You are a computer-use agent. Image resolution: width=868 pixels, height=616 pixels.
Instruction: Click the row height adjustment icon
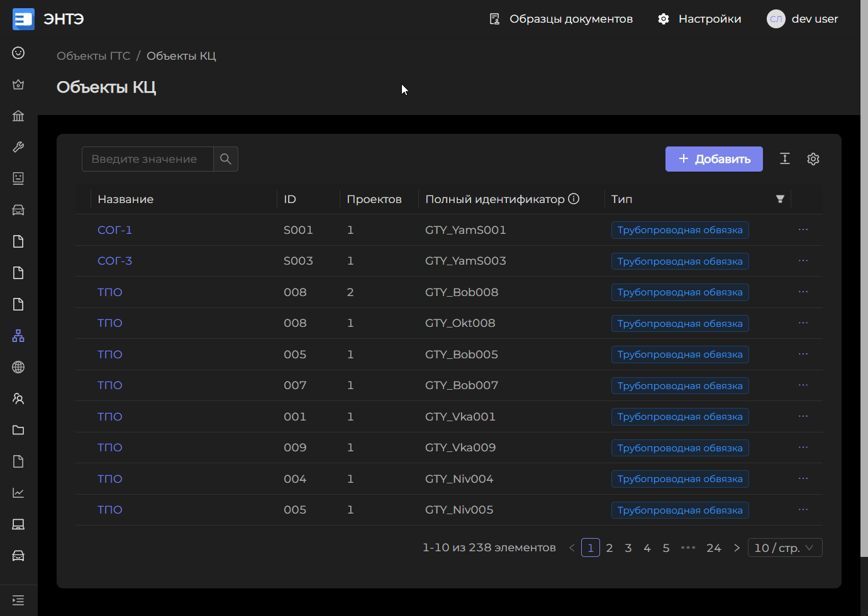coord(785,158)
